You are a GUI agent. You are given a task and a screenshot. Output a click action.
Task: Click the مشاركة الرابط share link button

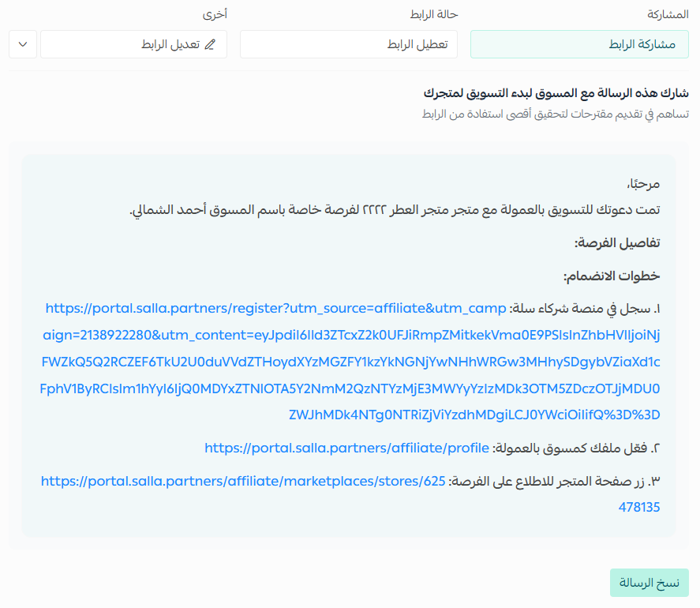[579, 44]
